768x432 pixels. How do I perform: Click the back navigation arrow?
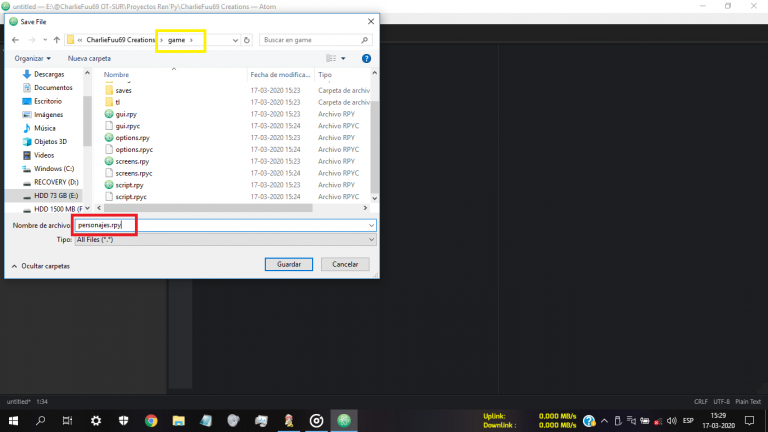(16, 40)
